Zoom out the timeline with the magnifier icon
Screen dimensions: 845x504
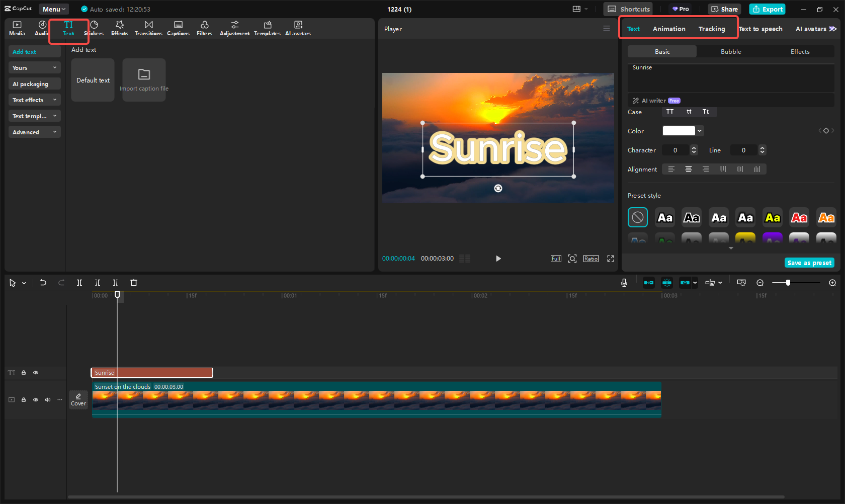[x=760, y=283]
